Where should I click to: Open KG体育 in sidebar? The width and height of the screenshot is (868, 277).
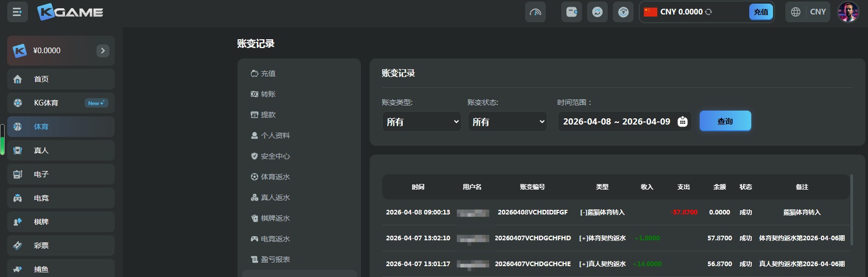coord(61,103)
